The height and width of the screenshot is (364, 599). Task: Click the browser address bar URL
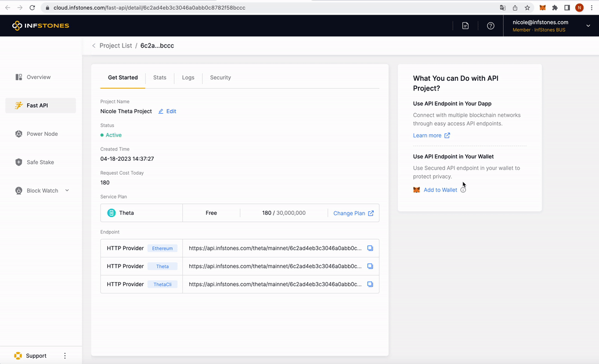(x=149, y=8)
